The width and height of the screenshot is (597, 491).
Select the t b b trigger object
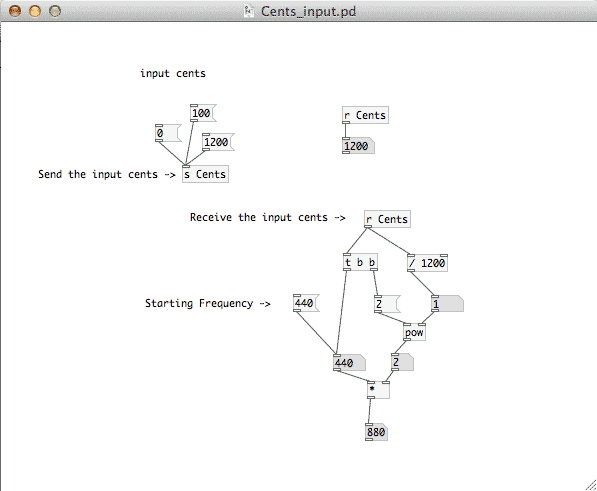point(360,262)
